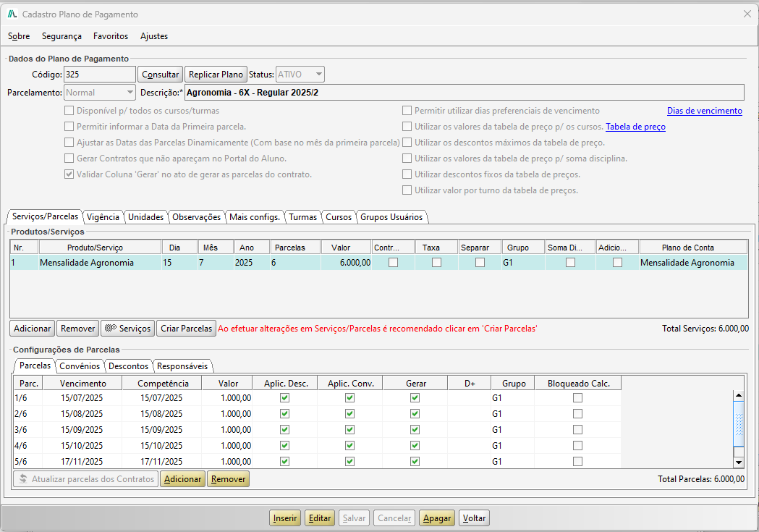Switch to the Mais configs. tab
Screen dimensions: 759x532
[255, 217]
